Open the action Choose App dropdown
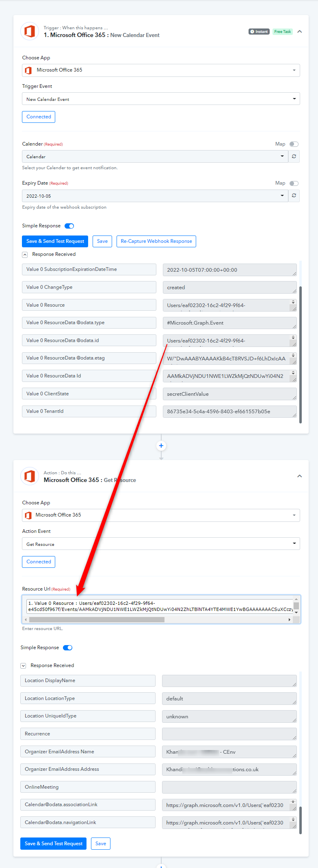The image size is (318, 868). point(161,515)
